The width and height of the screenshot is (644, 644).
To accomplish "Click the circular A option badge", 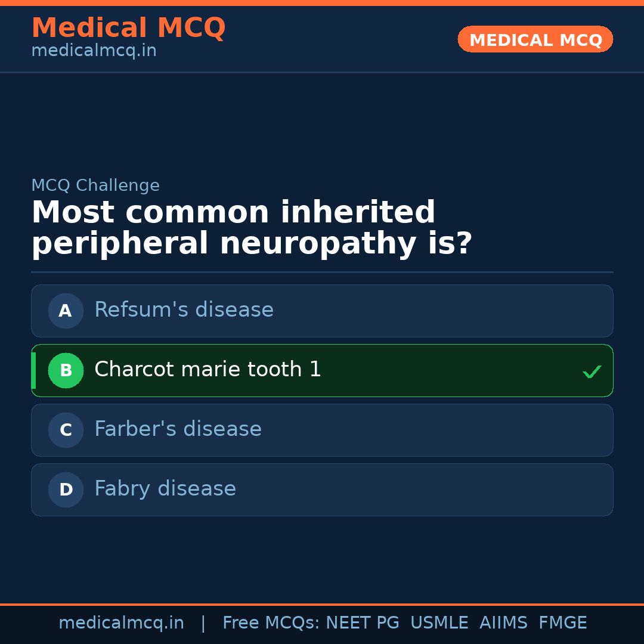I will click(66, 311).
